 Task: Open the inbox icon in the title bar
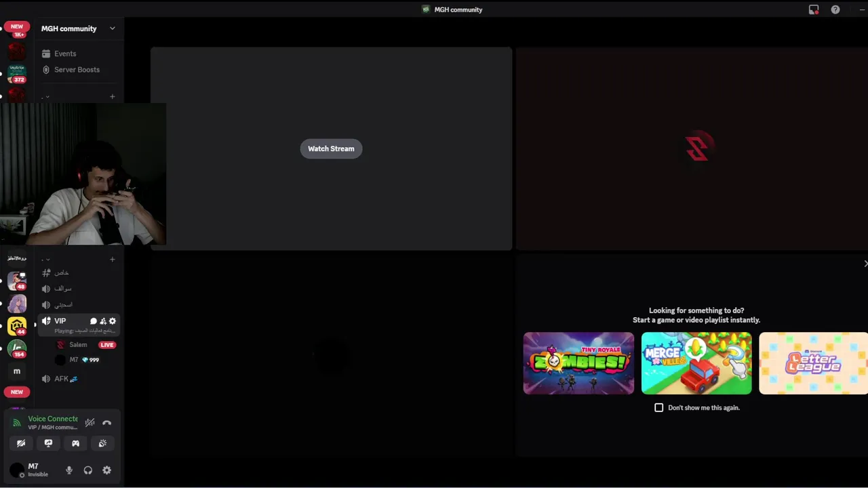pos(814,9)
